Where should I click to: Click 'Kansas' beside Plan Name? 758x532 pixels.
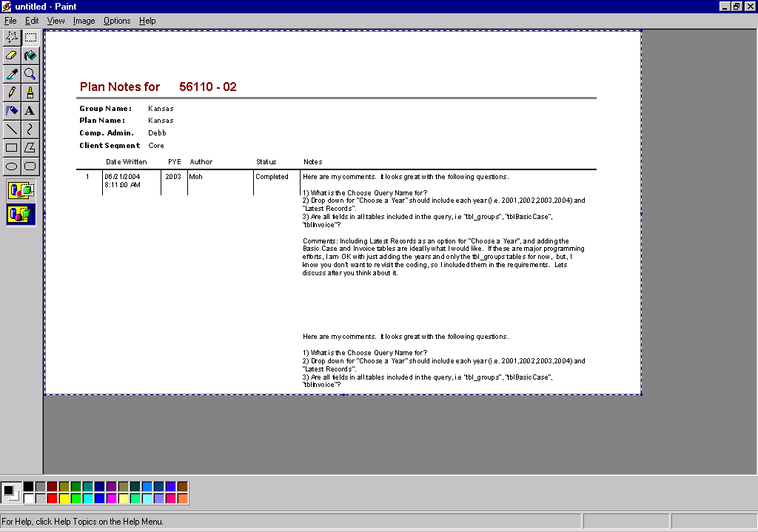(x=161, y=121)
